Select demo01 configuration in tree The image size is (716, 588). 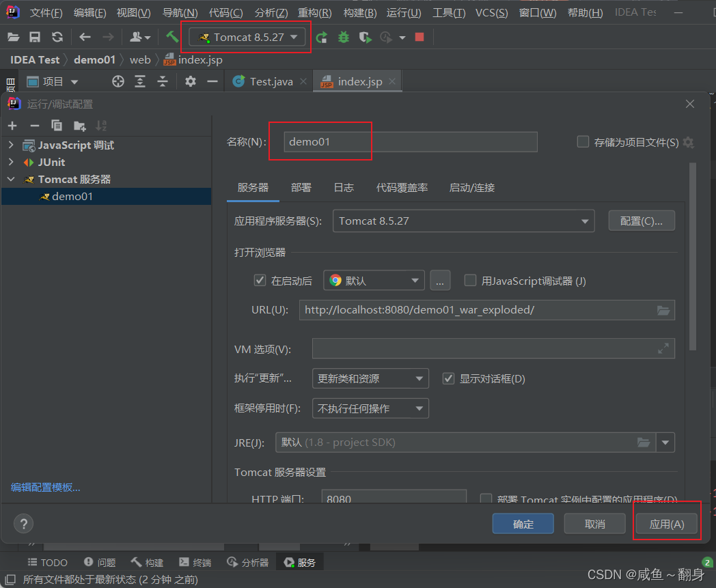(106, 197)
